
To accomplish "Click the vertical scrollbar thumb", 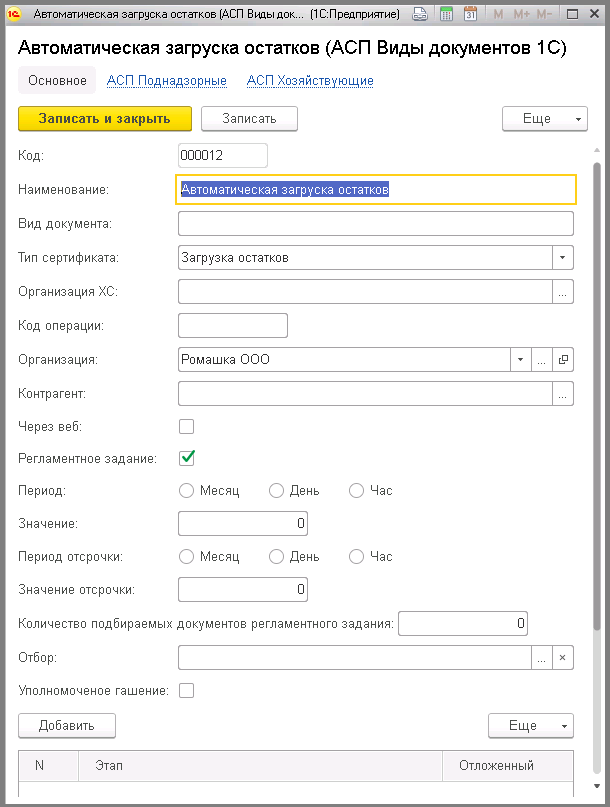I will [x=597, y=396].
